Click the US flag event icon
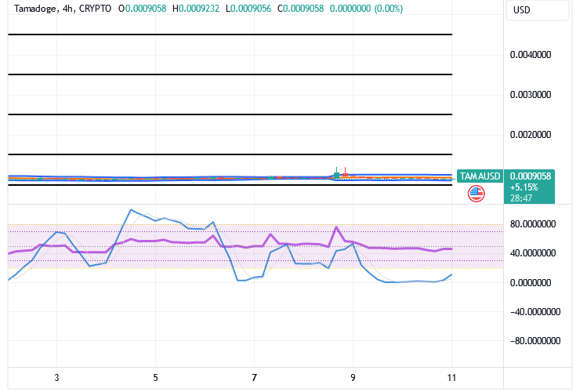This screenshot has width=580, height=392. pyautogui.click(x=476, y=194)
